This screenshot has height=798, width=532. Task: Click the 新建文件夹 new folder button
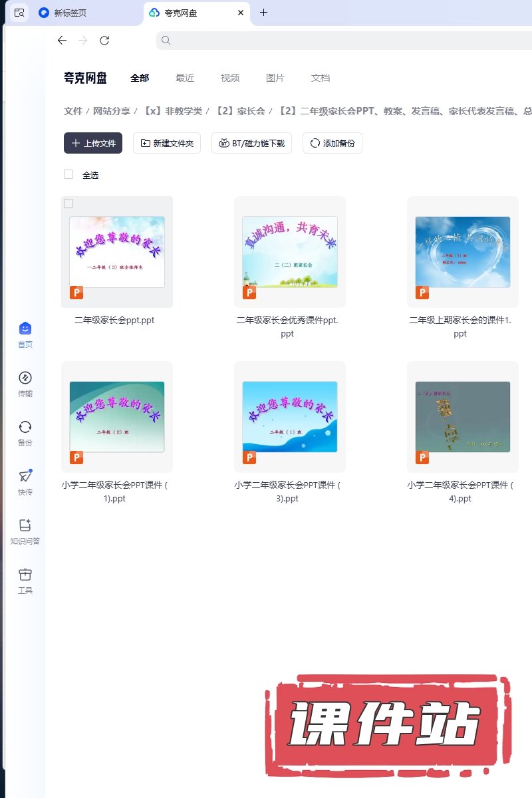coord(167,143)
